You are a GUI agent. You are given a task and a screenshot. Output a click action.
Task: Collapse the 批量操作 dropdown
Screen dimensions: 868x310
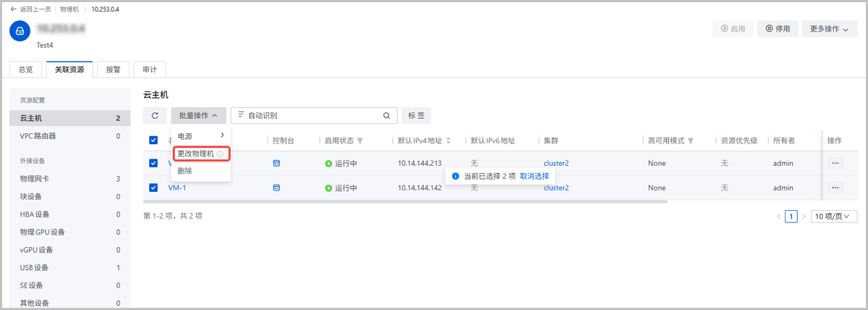tap(198, 115)
